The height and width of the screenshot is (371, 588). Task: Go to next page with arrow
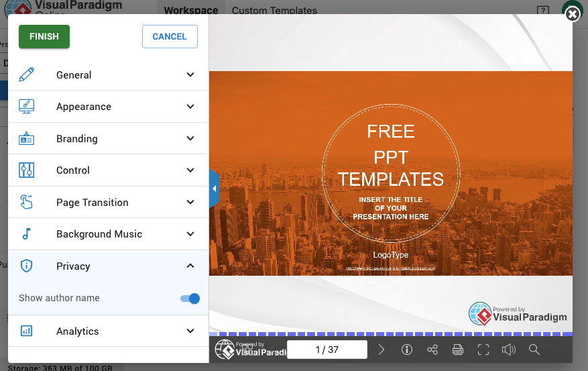coord(381,350)
